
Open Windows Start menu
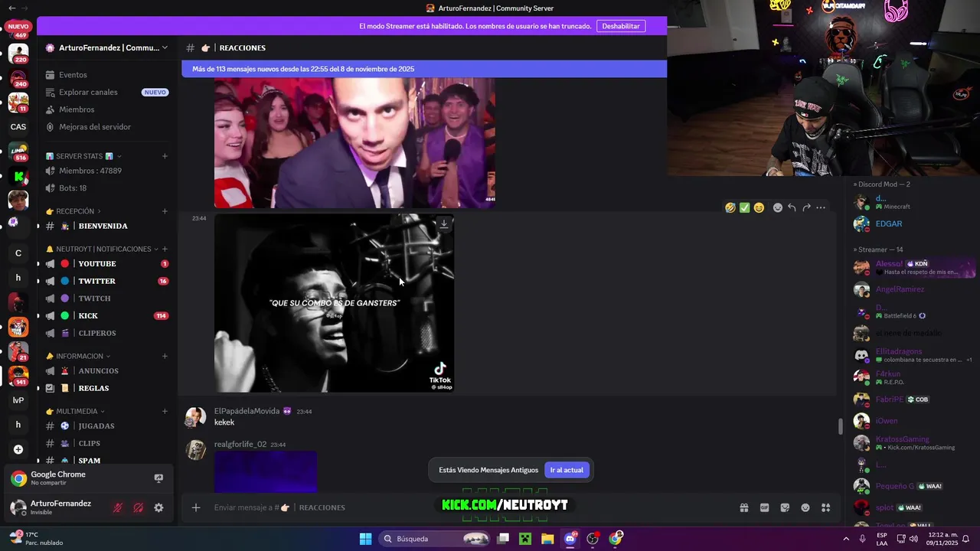pos(366,539)
